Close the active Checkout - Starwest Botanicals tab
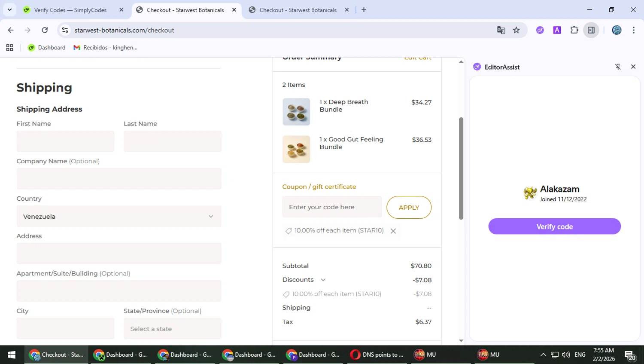 point(234,10)
